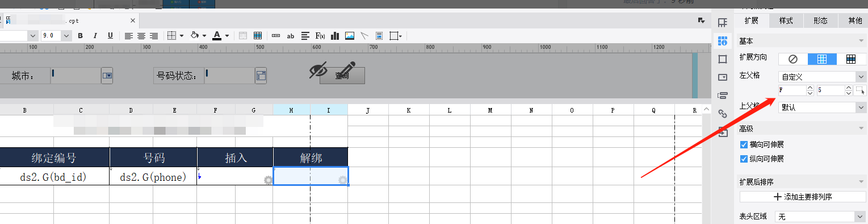Toggle 横向可伸展 checkbox

pyautogui.click(x=744, y=144)
